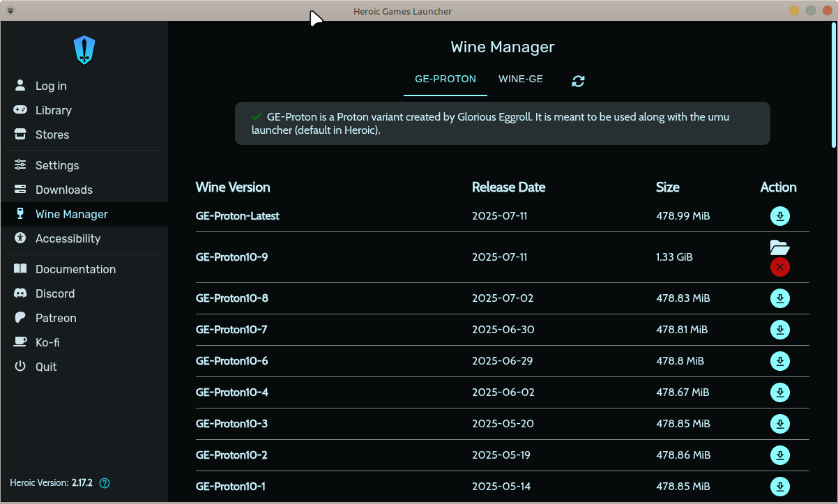Download GE-Proton10-8 via its download icon
Viewport: 838px width, 504px height.
780,298
